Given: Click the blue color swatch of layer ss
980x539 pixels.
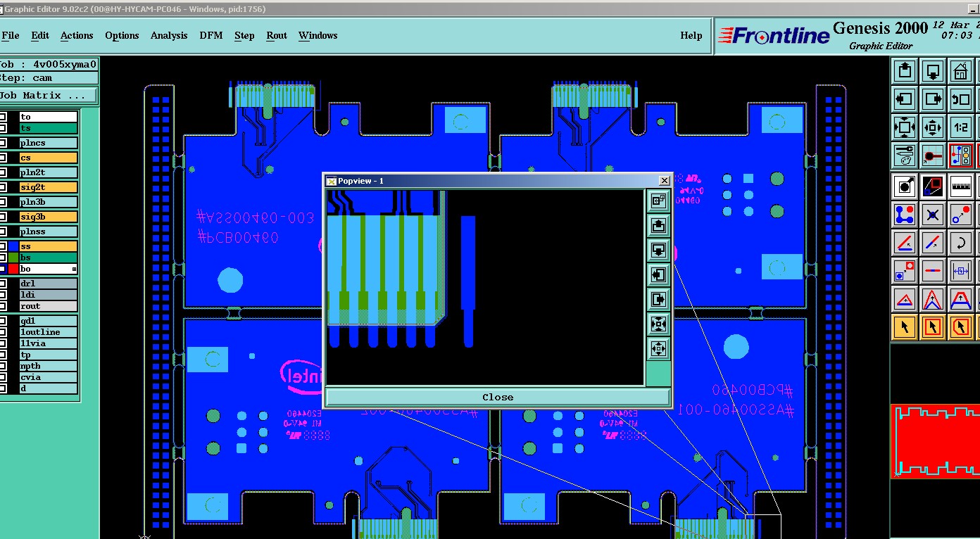Looking at the screenshot, I should [x=13, y=246].
